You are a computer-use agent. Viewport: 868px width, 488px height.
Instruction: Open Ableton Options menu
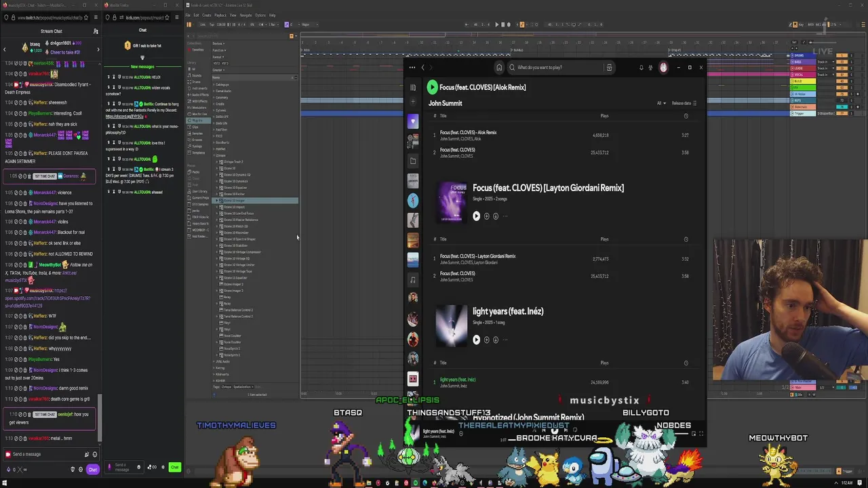pyautogui.click(x=260, y=15)
